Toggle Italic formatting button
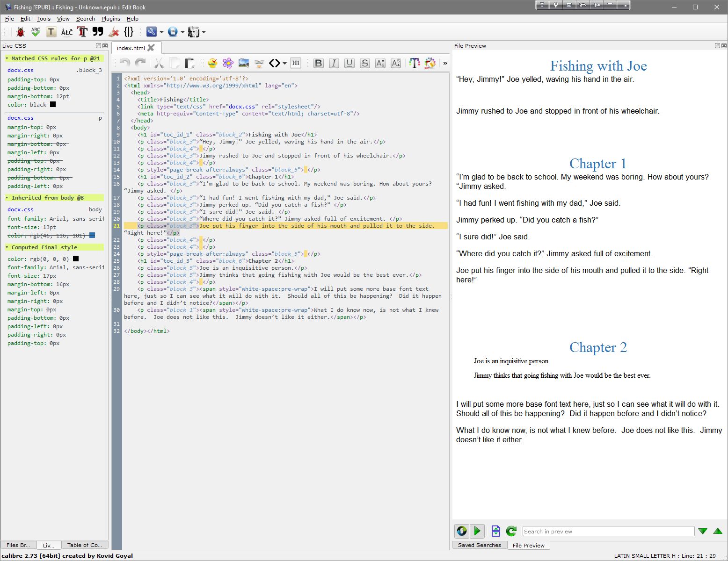The image size is (728, 561). tap(334, 63)
